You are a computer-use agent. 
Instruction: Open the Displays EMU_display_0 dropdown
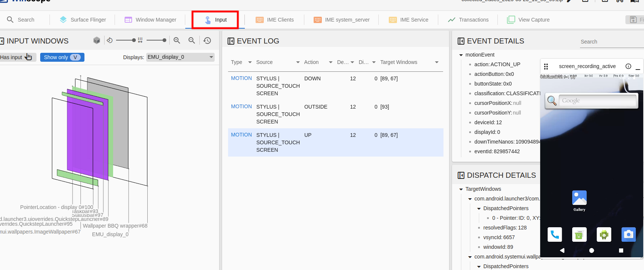(180, 57)
